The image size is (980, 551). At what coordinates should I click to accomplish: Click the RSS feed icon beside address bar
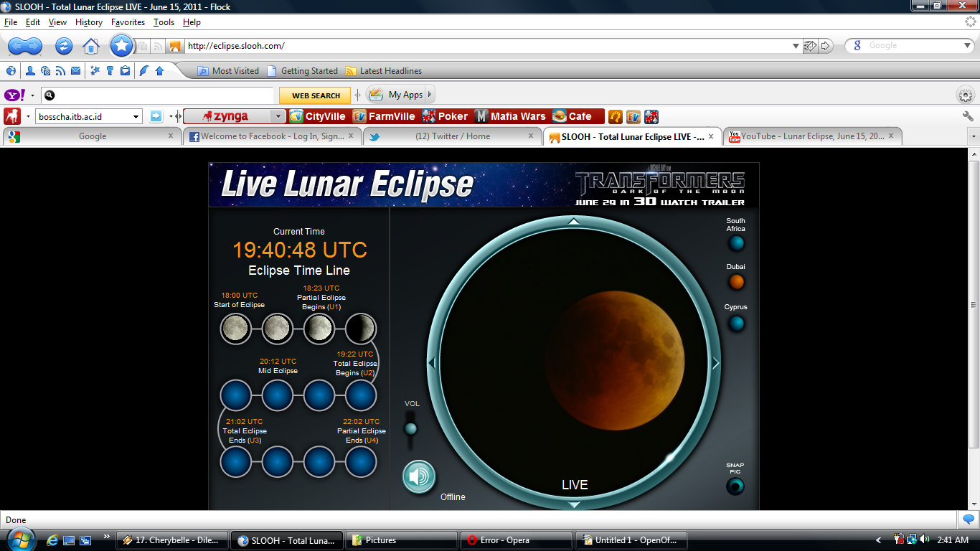pos(158,47)
